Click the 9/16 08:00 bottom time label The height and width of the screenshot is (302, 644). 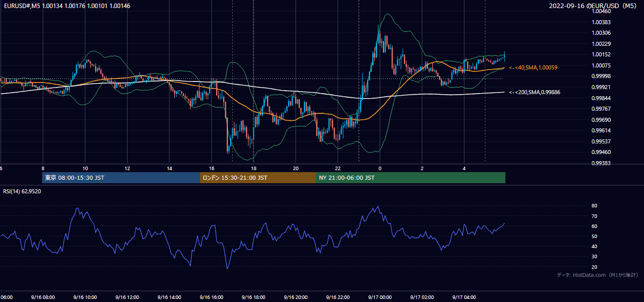tap(43, 297)
